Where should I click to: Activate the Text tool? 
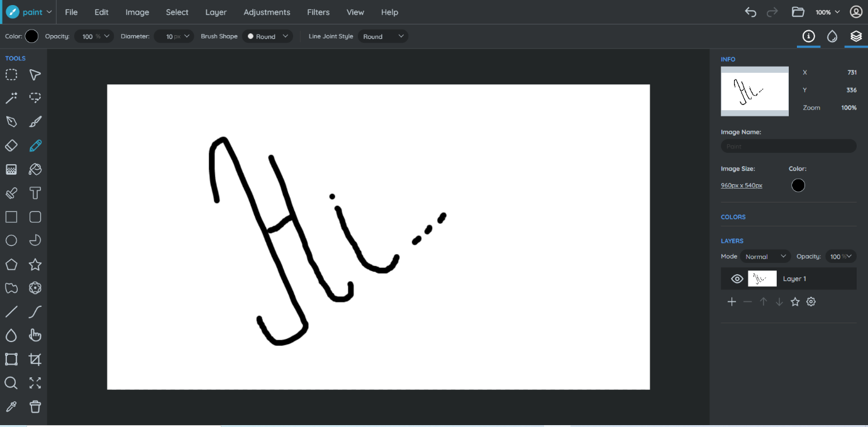coord(35,192)
